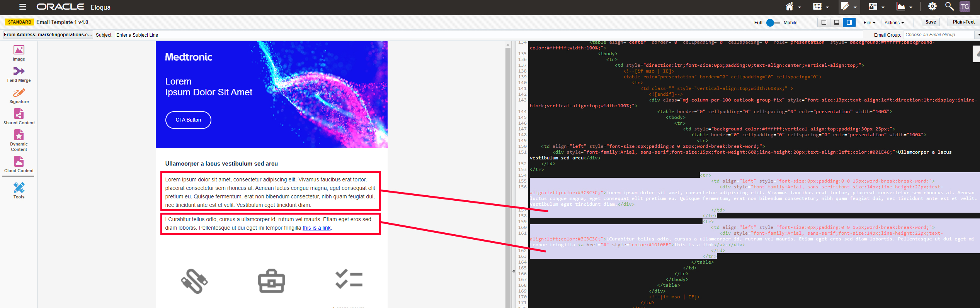Open the Field Merge tool
980x308 pixels.
click(19, 74)
